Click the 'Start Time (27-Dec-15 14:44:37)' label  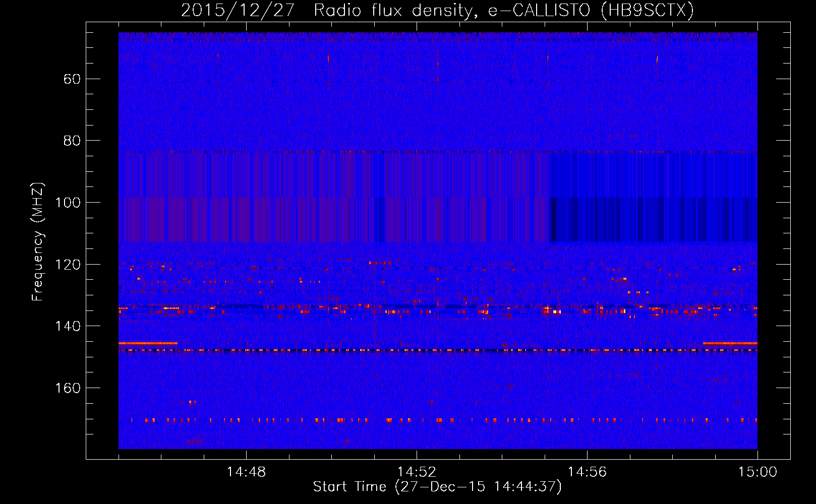click(x=437, y=487)
